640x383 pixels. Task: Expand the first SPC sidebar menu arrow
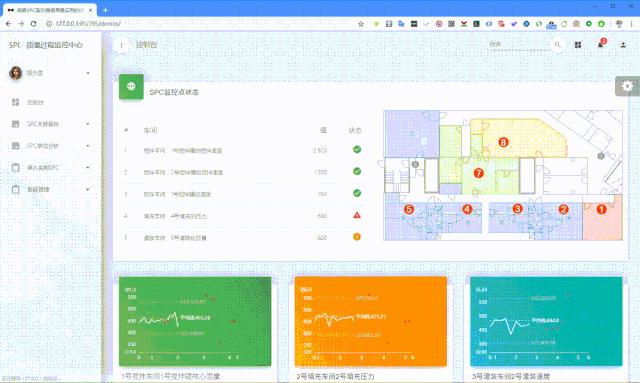click(88, 124)
